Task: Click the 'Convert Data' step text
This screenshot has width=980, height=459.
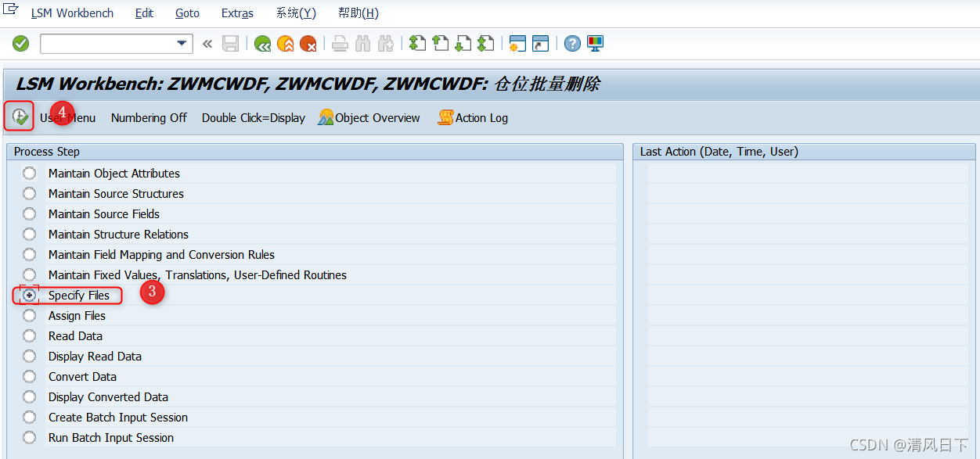Action: pyautogui.click(x=82, y=377)
